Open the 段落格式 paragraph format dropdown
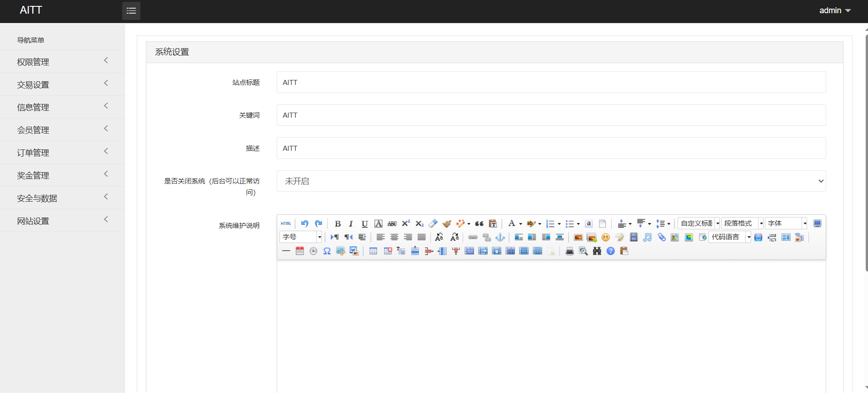Screen dimensions: 868x416 click(743, 223)
